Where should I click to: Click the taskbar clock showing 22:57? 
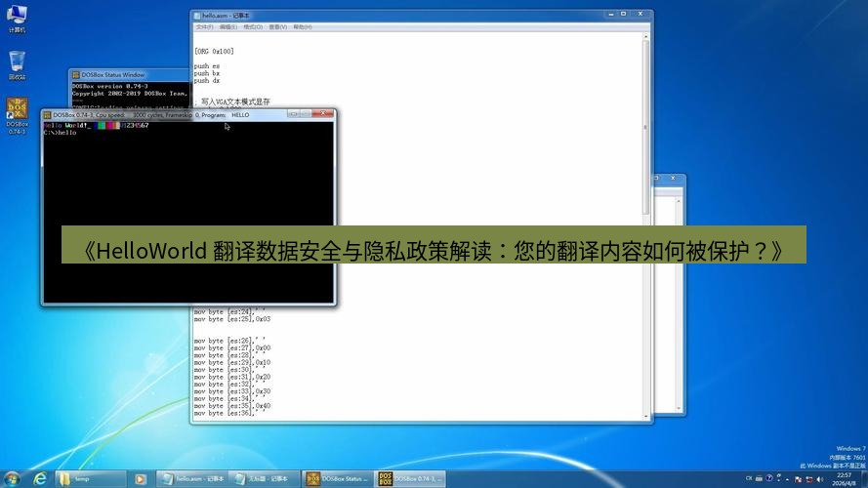(846, 479)
